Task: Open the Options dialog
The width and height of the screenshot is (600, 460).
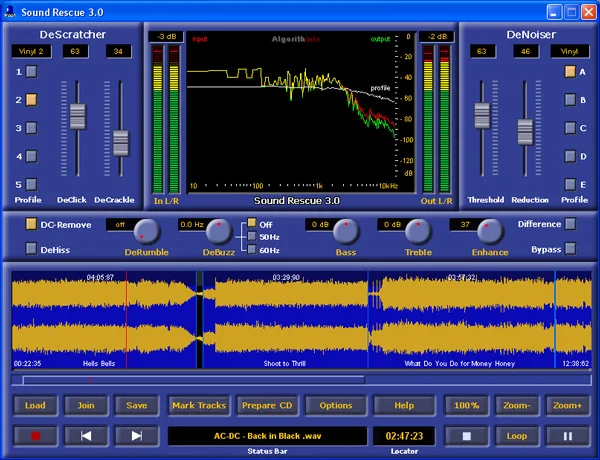Action: 336,405
